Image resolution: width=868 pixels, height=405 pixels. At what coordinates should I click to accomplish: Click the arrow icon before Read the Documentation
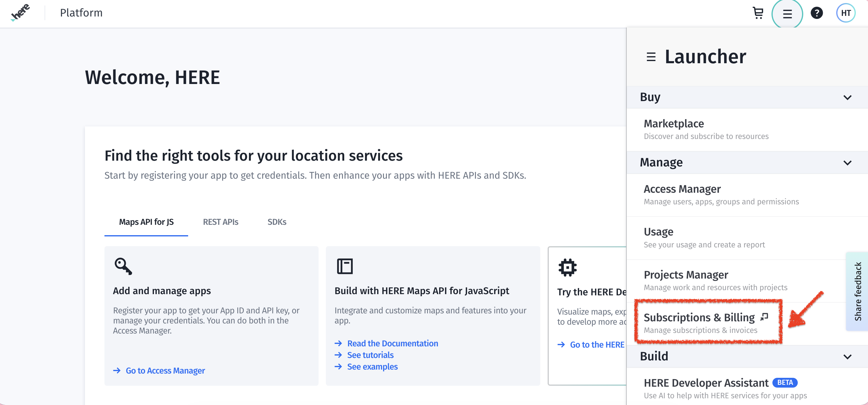tap(338, 343)
